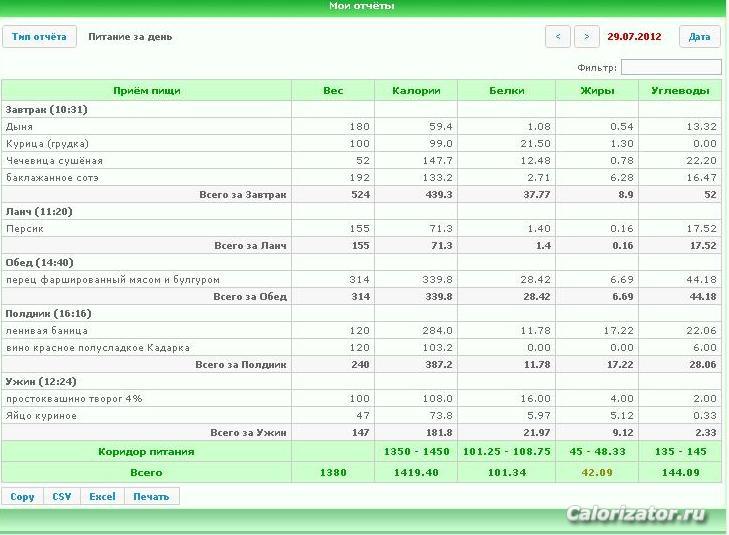Copy the report with Copy button

tap(22, 496)
